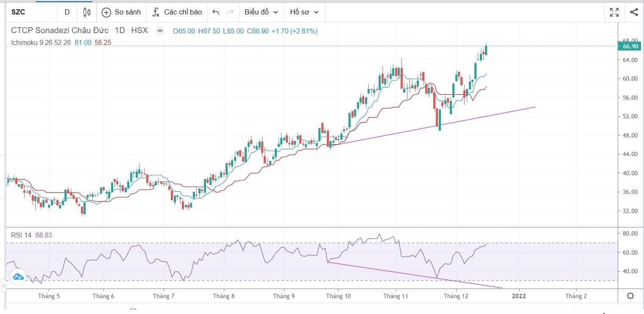Click the Tháng 12 date axis label
This screenshot has height=314, width=644.
[x=456, y=296]
